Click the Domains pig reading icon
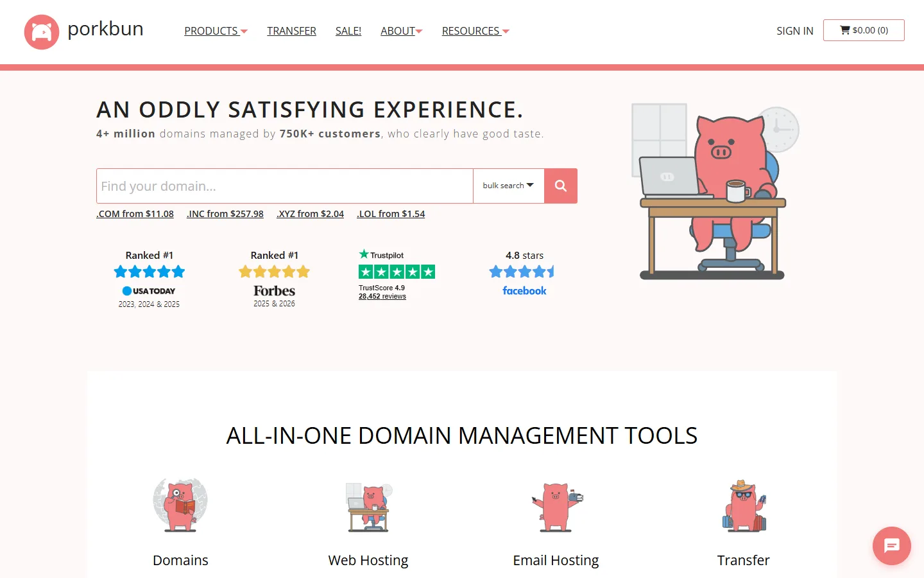 [x=180, y=505]
